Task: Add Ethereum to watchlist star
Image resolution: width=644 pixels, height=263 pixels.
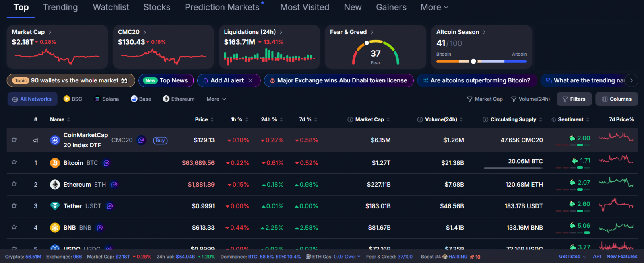Action: [14, 184]
